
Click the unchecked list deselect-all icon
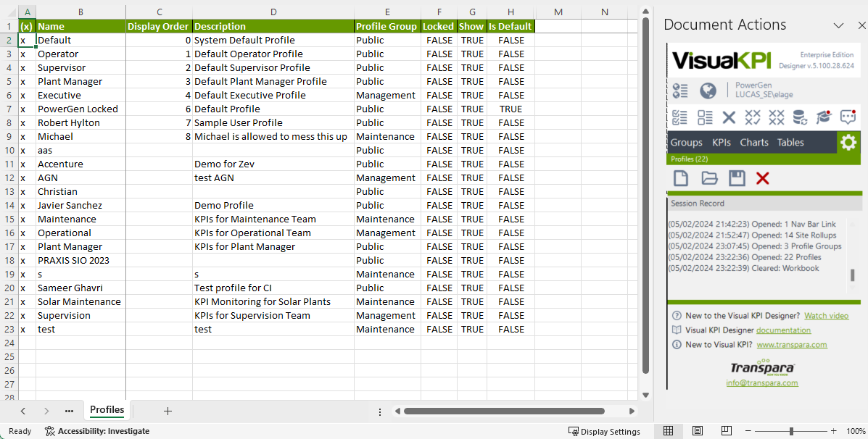click(x=705, y=117)
